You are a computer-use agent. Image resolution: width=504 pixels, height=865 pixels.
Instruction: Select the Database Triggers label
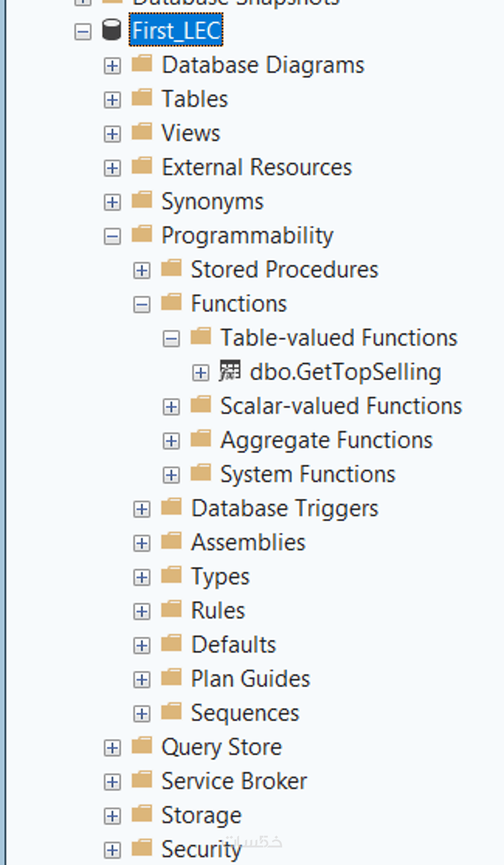point(285,508)
